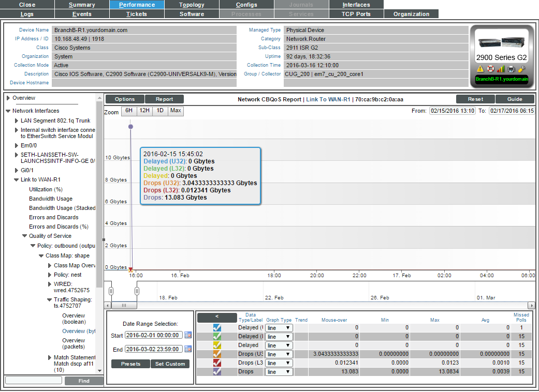Set zoom to 6H

pos(129,111)
